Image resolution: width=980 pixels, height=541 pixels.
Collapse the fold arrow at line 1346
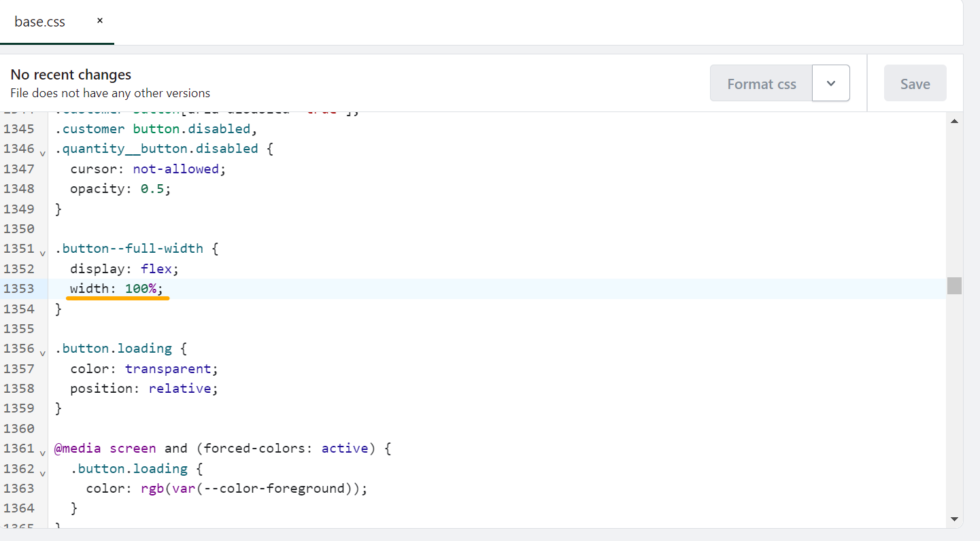[x=42, y=152]
